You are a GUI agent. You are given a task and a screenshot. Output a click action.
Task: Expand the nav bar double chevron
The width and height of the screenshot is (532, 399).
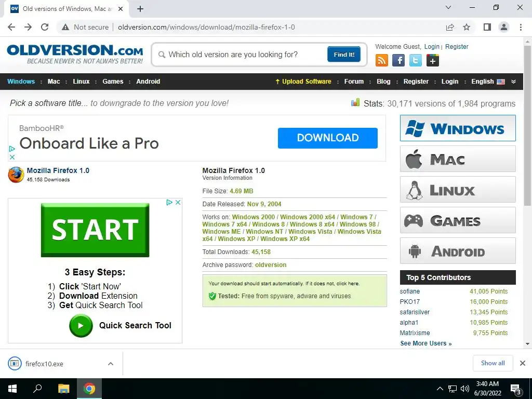(513, 82)
